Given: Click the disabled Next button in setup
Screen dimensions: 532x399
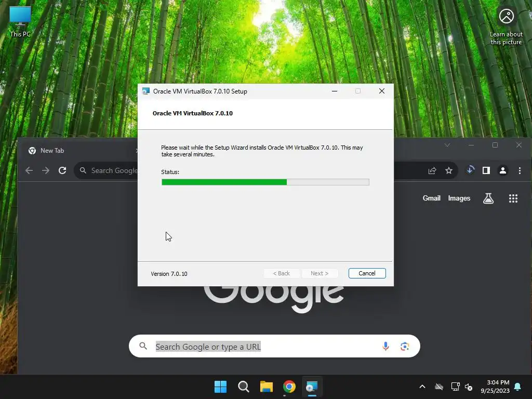Looking at the screenshot, I should [320, 273].
